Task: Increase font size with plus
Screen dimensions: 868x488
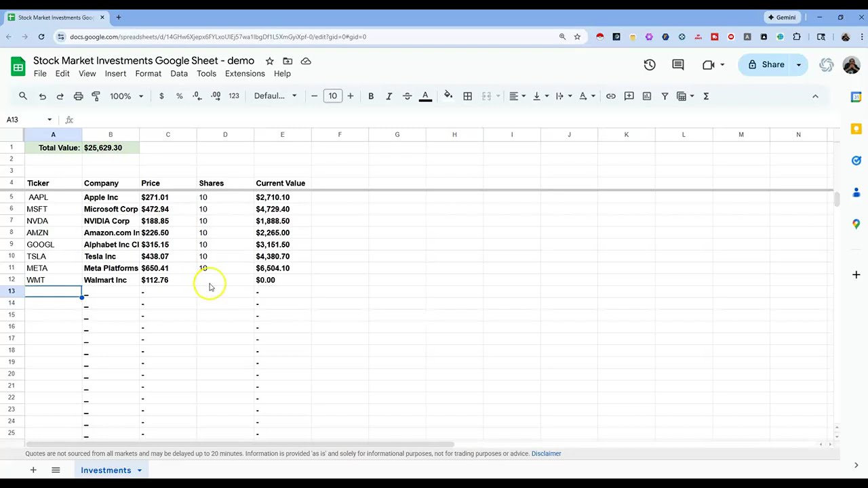Action: pos(350,96)
